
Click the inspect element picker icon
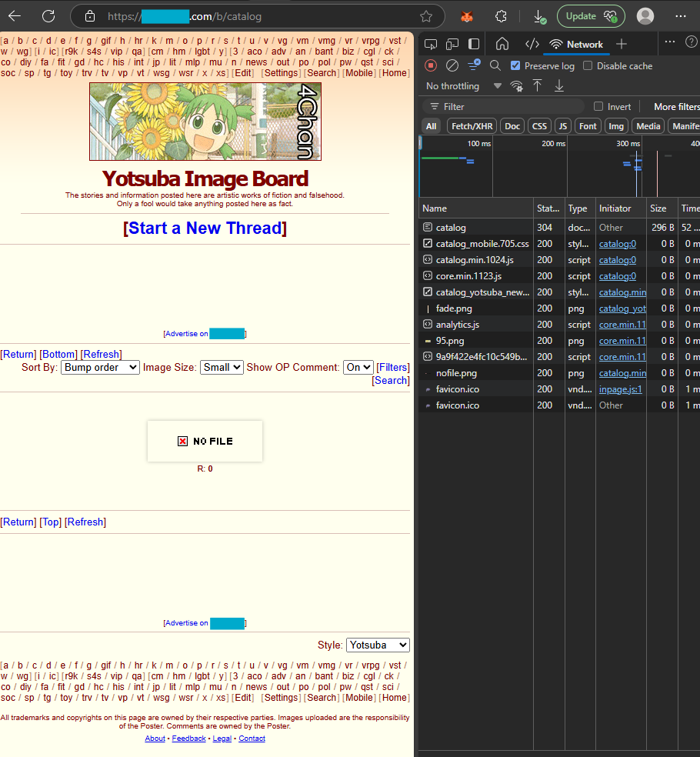pos(431,45)
